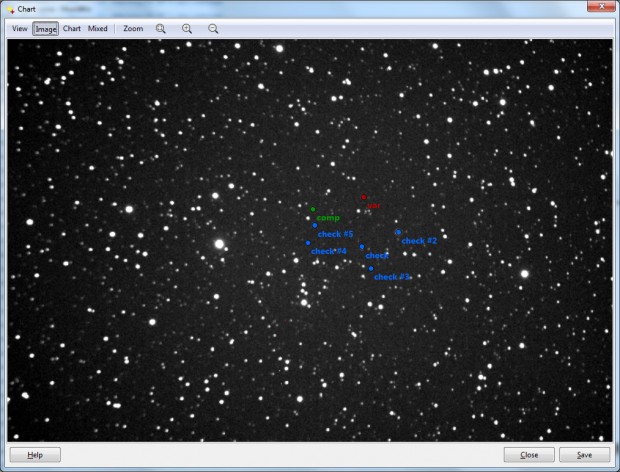The height and width of the screenshot is (472, 620).
Task: Click the blue check #4 marker
Action: (x=308, y=243)
